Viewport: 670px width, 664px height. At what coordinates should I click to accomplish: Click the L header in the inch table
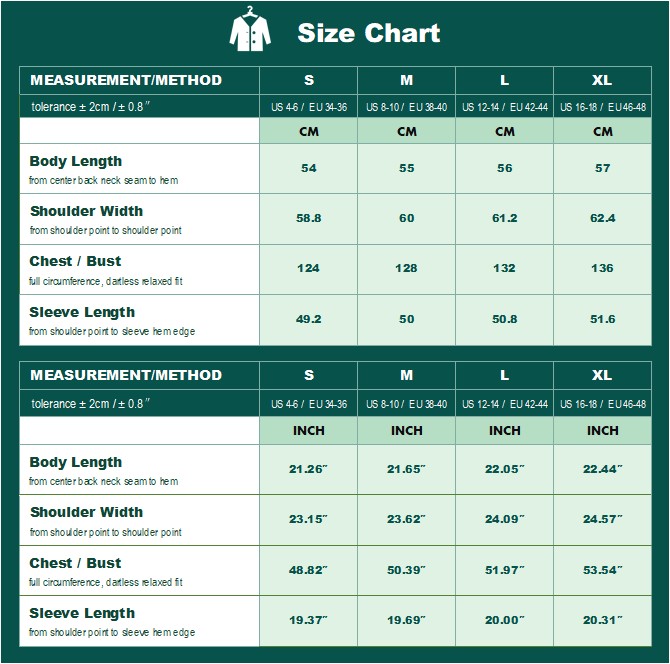coord(505,375)
